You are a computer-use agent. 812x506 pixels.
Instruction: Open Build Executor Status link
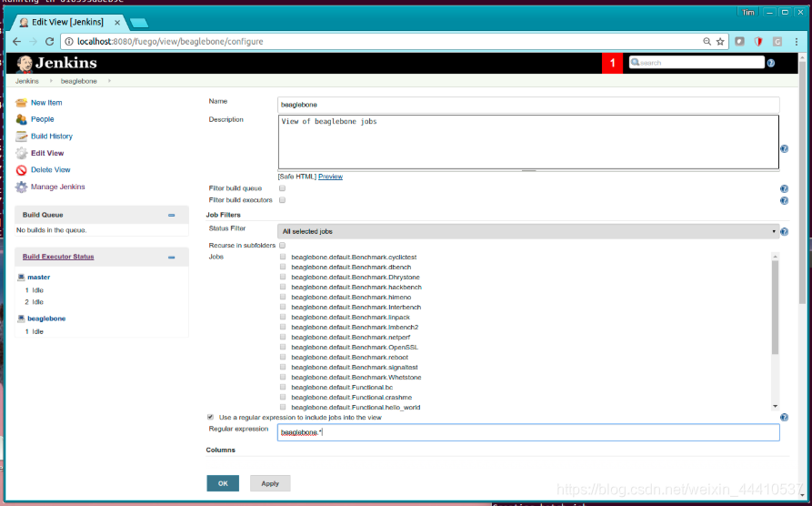(58, 257)
